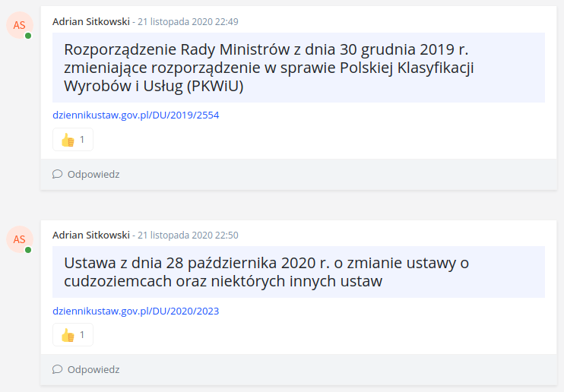Image resolution: width=564 pixels, height=392 pixels.
Task: Click the thumbs-up icon on the PKWiU post
Action: click(68, 140)
